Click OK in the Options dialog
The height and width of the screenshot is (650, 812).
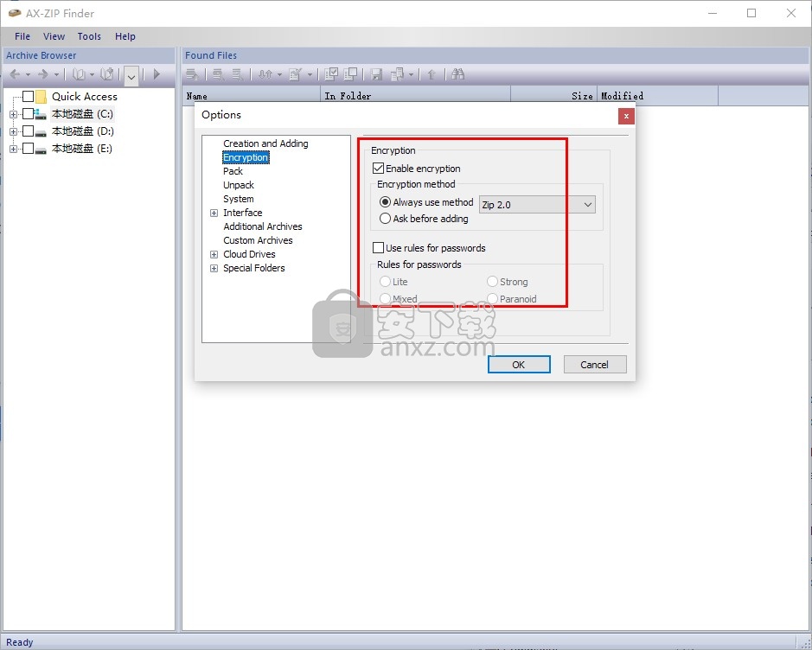click(519, 365)
